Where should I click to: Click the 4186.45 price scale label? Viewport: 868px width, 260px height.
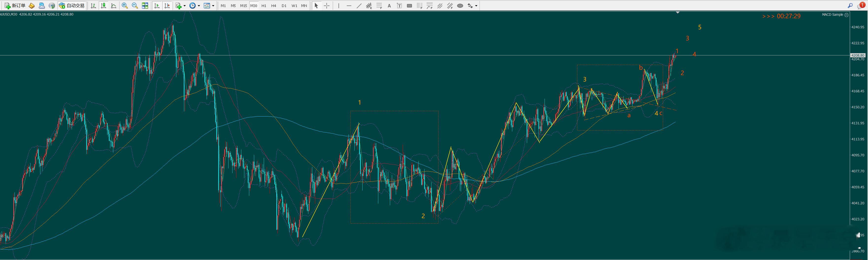point(858,75)
